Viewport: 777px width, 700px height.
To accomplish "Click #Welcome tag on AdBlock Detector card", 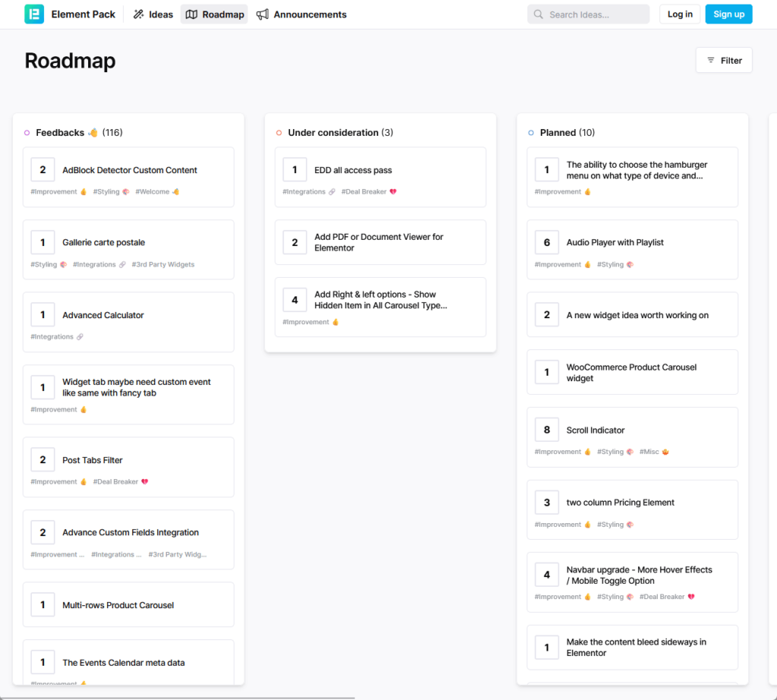I will point(157,192).
